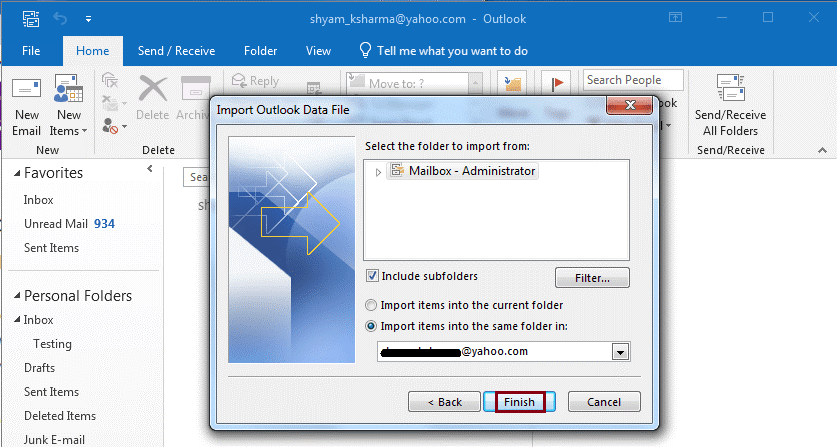Select Sent Items under Favorites
The width and height of the screenshot is (837, 447).
point(51,248)
